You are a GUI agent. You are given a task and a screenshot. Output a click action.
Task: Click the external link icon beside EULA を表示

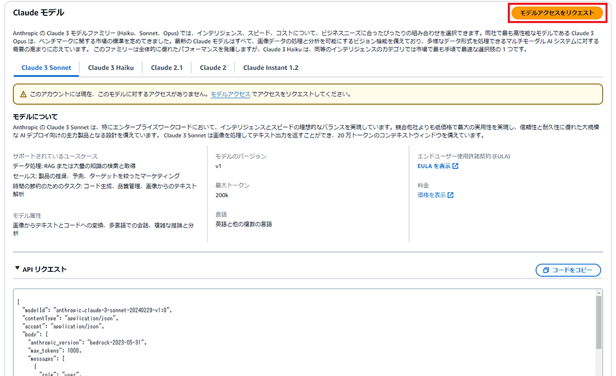(455, 166)
